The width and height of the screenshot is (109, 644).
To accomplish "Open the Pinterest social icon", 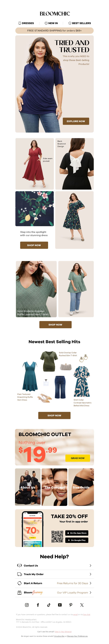I will tap(71, 605).
